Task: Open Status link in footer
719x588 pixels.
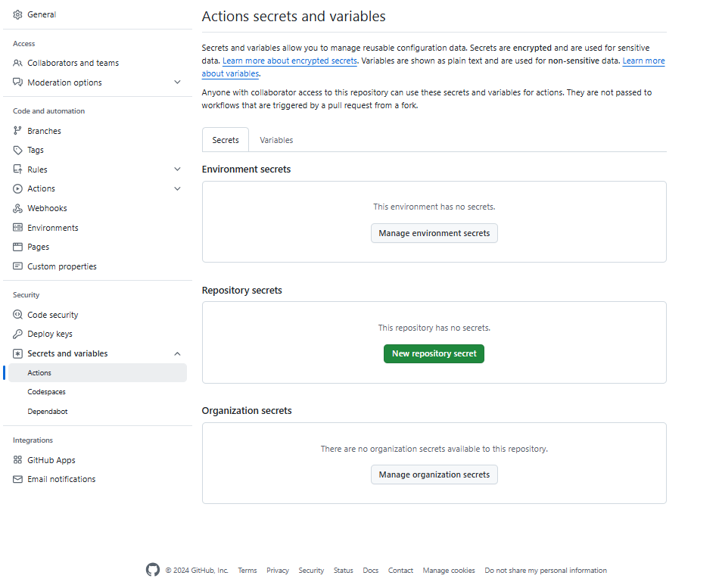Action: 343,570
